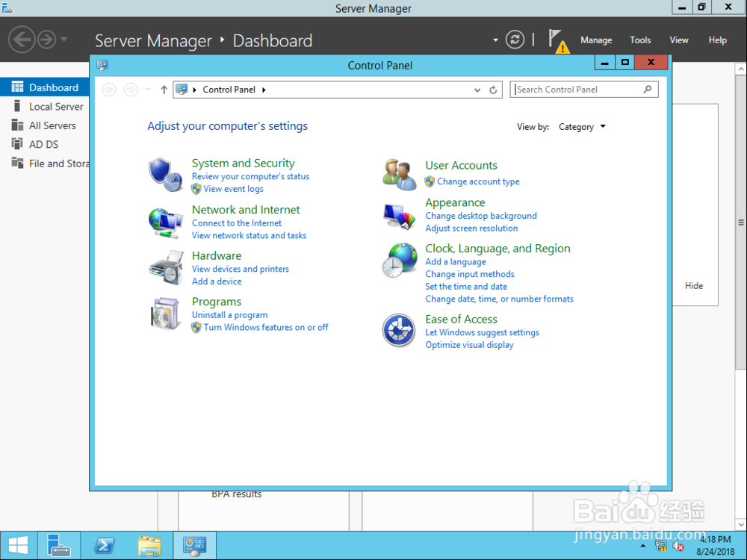The width and height of the screenshot is (747, 560).
Task: Click the Server Manager notifications flag icon
Action: pyautogui.click(x=558, y=40)
